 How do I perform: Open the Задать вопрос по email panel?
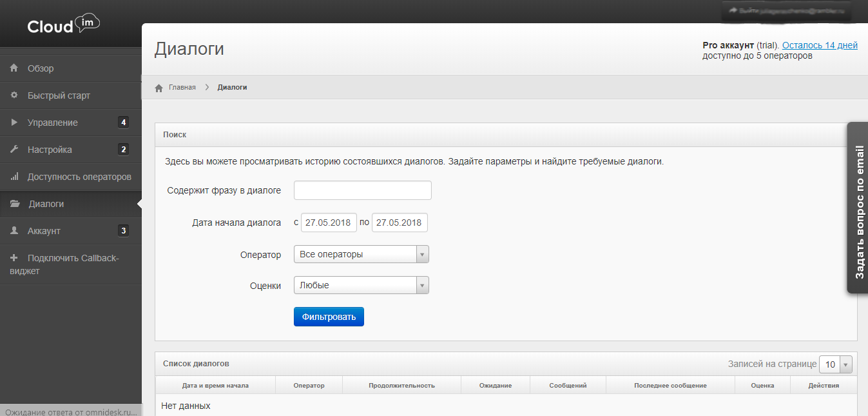[x=858, y=208]
